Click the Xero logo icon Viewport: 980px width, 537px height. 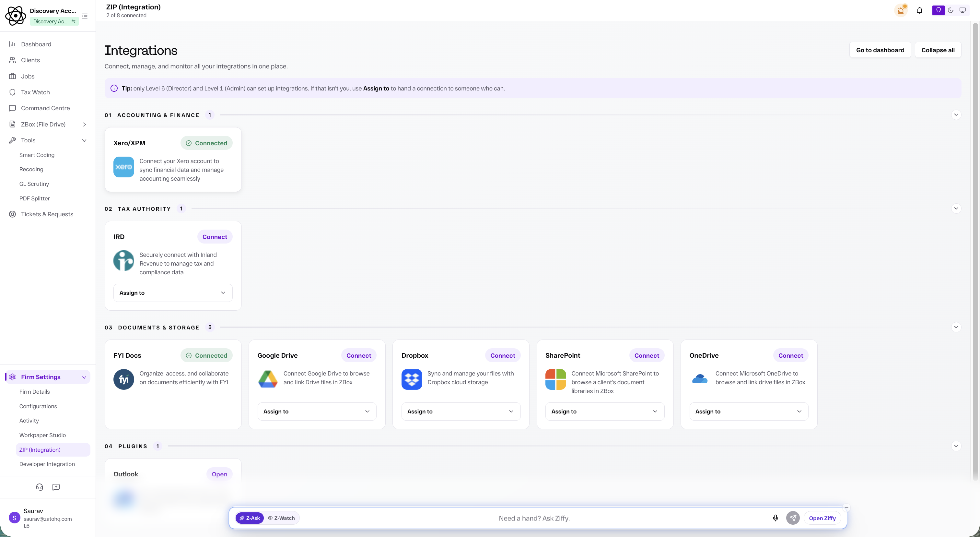pyautogui.click(x=124, y=167)
